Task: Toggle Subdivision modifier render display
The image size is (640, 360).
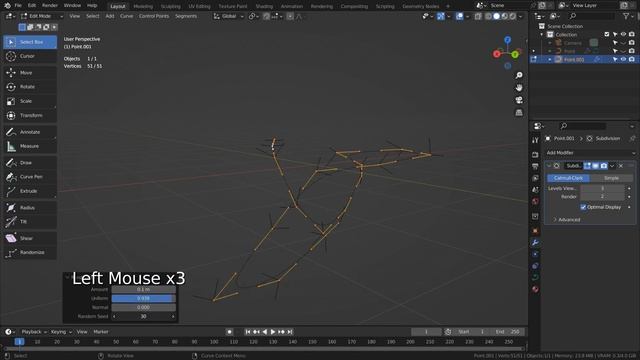Action: (604, 166)
